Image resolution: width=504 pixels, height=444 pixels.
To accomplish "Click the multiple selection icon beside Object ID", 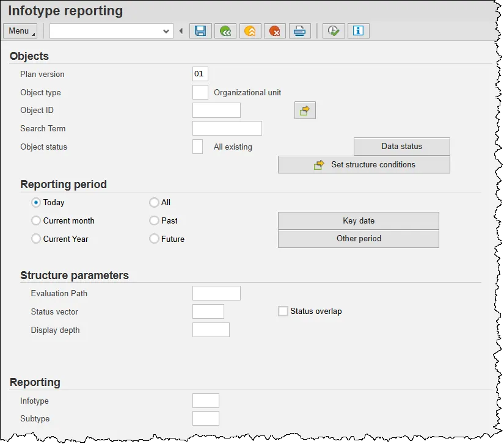I will point(305,111).
